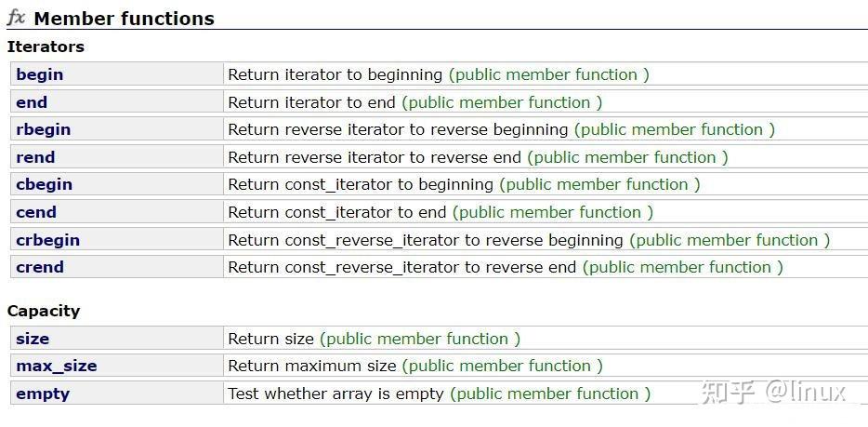The image size is (868, 427).
Task: Click the 'Return iterator to beginning' description
Action: click(x=335, y=74)
